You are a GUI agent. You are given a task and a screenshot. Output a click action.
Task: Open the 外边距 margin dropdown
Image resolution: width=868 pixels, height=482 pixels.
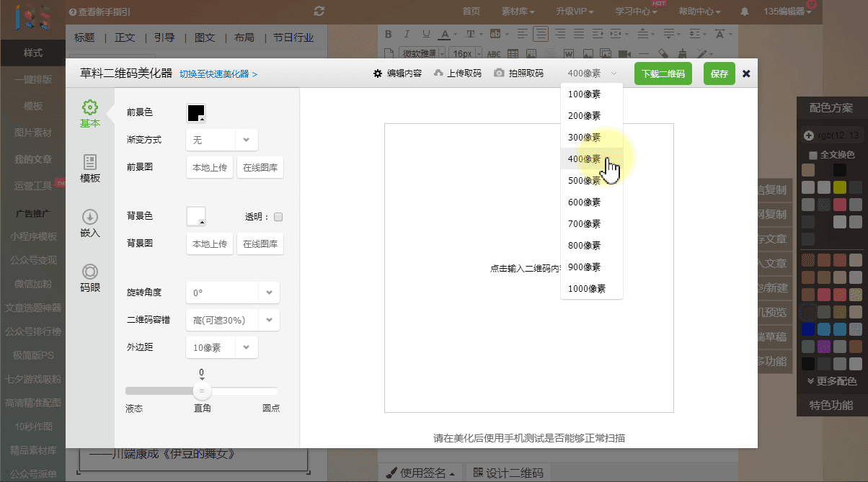coord(246,347)
